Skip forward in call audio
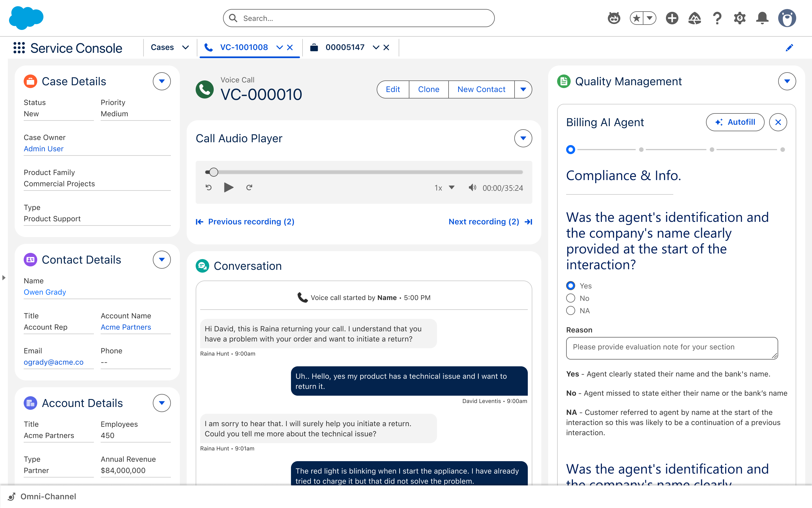This screenshot has height=508, width=812. click(x=249, y=187)
